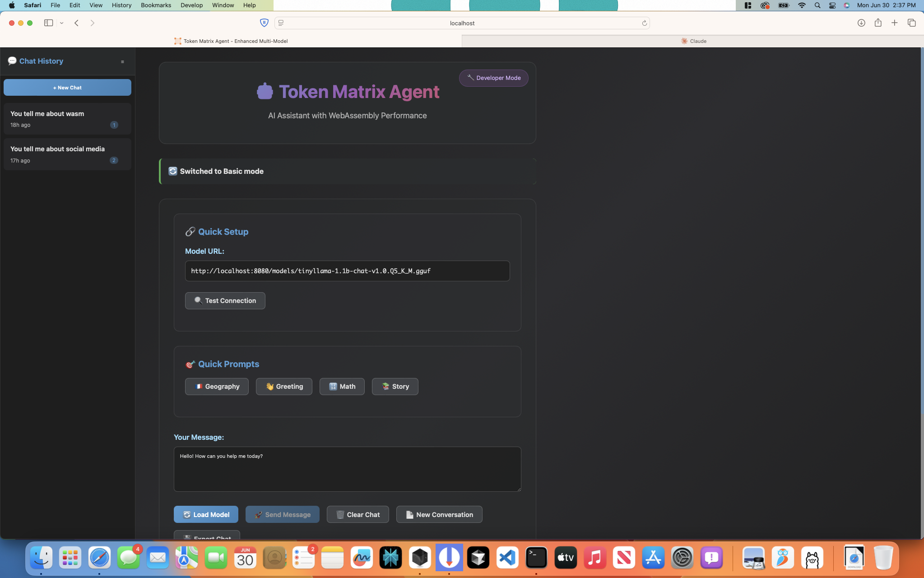The height and width of the screenshot is (578, 924).
Task: Switch to the Claude tab
Action: coord(693,41)
